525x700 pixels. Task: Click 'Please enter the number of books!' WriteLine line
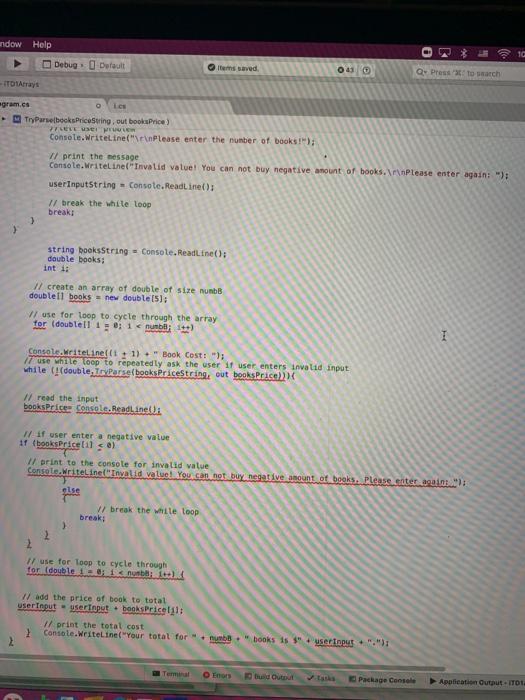(182, 139)
